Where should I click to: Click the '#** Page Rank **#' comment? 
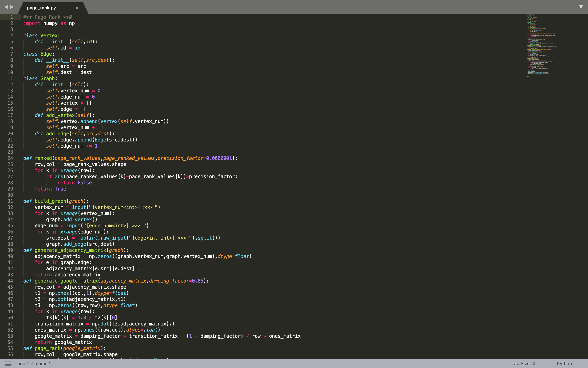pyautogui.click(x=48, y=17)
